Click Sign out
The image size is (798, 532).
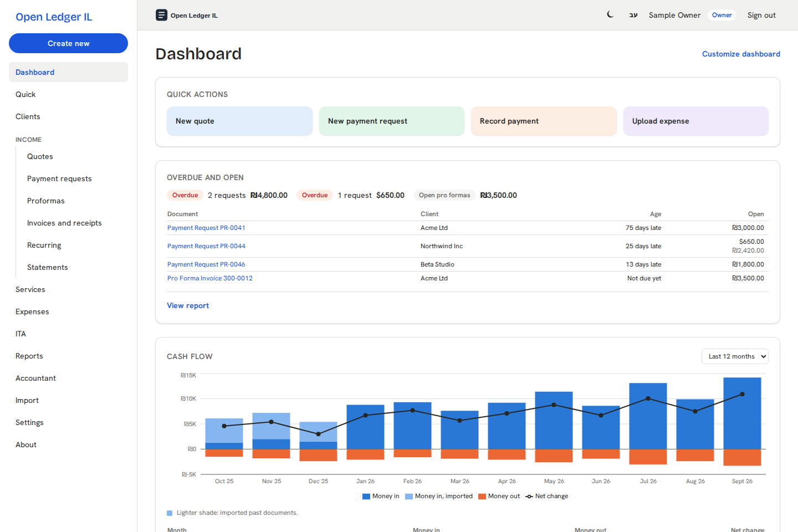tap(761, 15)
